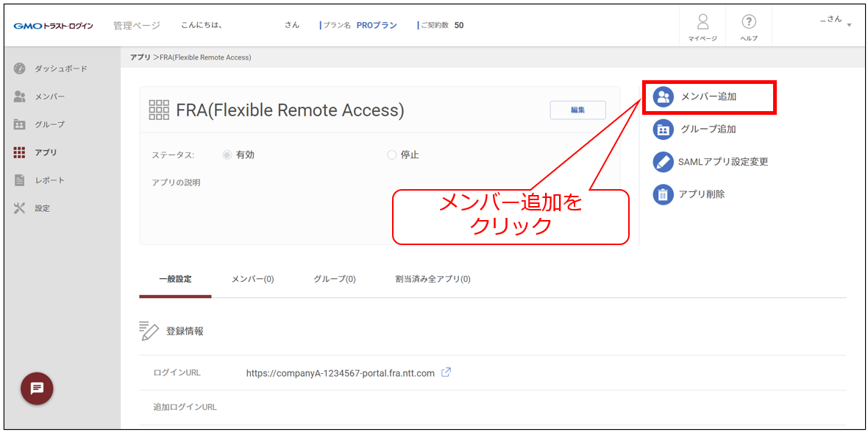Click the dashboard gauge icon

19,68
